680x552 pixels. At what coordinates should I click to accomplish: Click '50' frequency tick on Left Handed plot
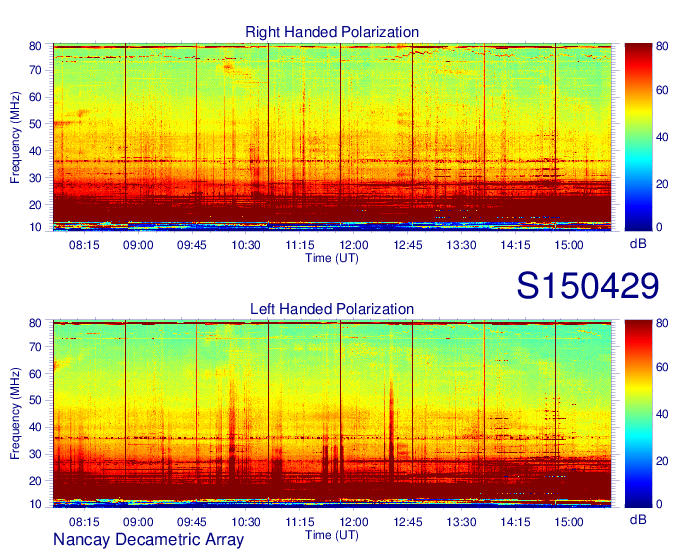[35, 400]
